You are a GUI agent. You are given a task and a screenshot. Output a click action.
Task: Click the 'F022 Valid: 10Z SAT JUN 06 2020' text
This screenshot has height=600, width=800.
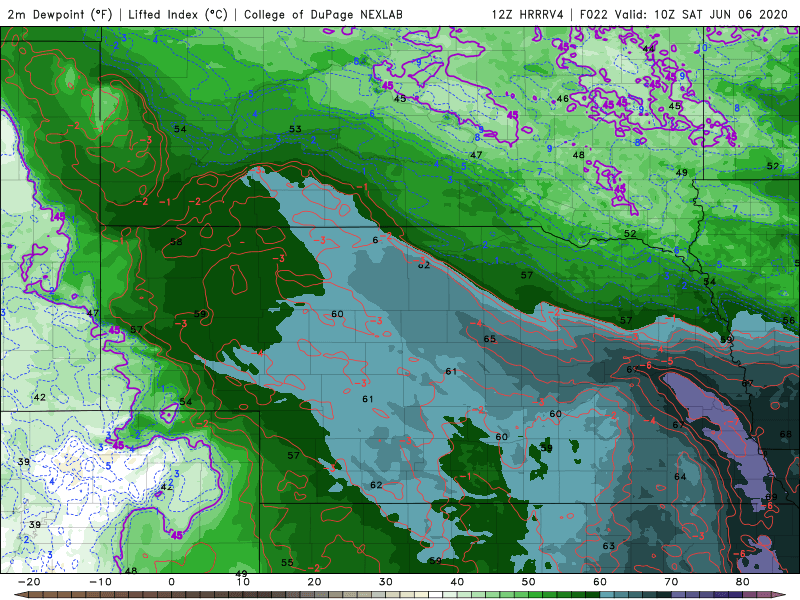[684, 14]
